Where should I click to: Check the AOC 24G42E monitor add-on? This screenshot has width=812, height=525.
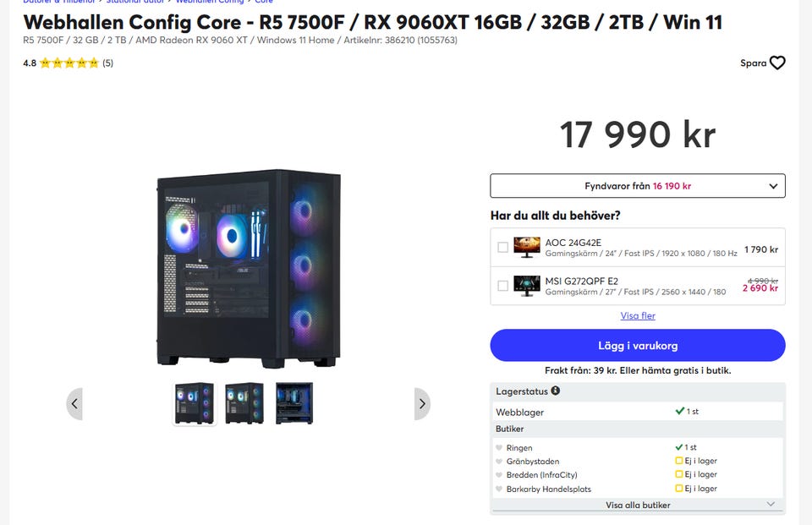pos(502,248)
